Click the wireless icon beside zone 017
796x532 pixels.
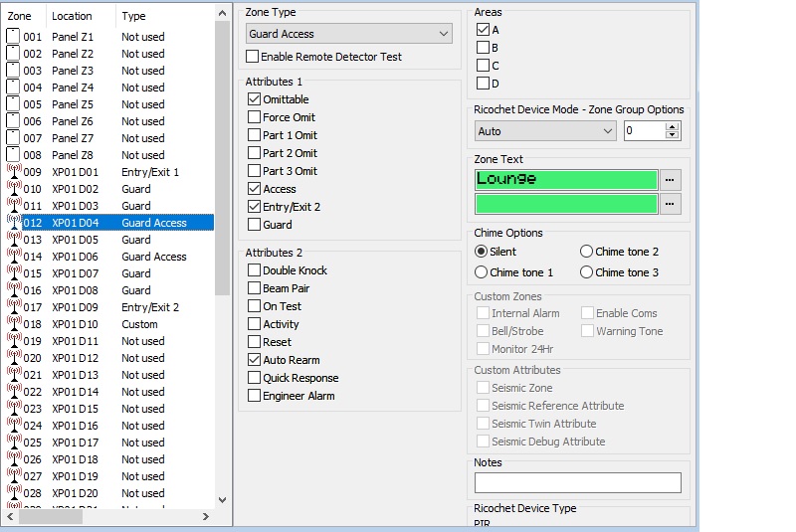pos(13,307)
